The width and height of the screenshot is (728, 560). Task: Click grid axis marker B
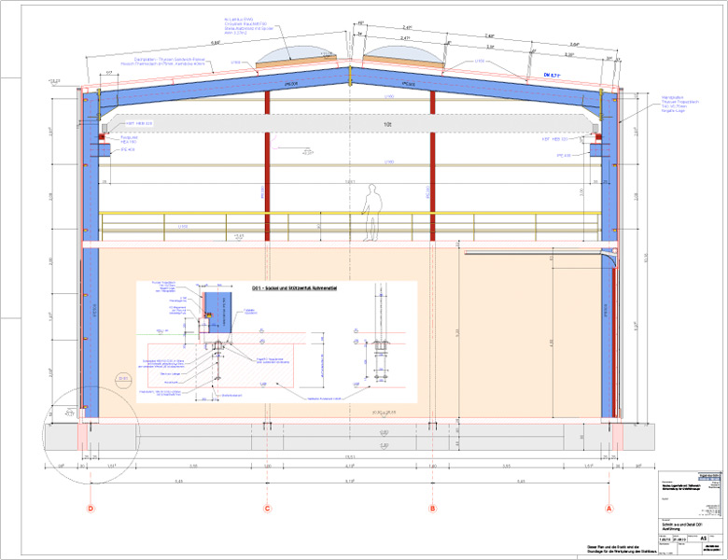432,509
